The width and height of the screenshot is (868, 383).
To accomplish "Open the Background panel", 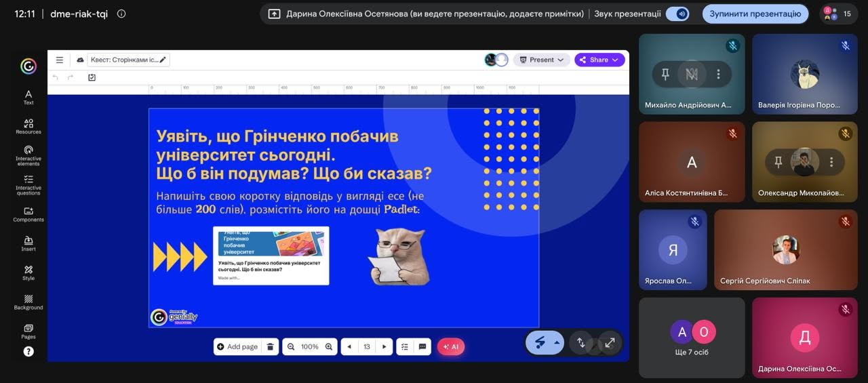I will click(x=28, y=302).
